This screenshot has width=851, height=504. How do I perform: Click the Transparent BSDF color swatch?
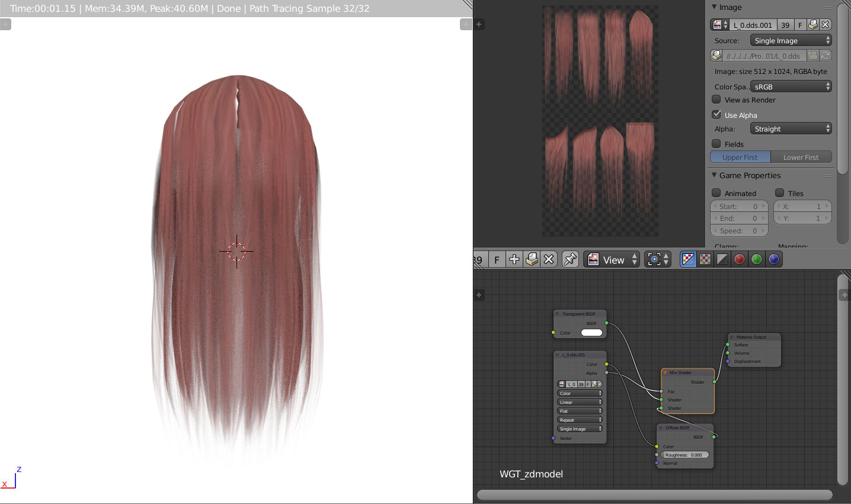click(590, 333)
